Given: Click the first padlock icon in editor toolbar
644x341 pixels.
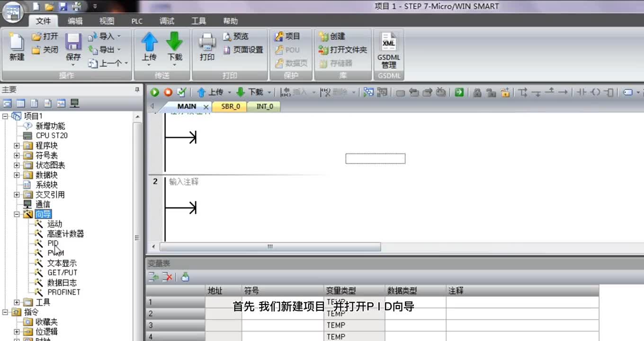Looking at the screenshot, I should 477,92.
